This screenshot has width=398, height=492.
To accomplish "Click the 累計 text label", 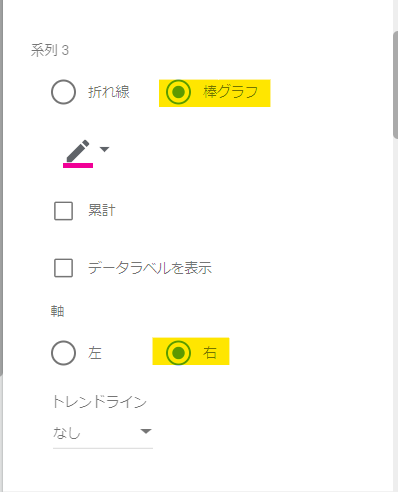I will pyautogui.click(x=102, y=211).
